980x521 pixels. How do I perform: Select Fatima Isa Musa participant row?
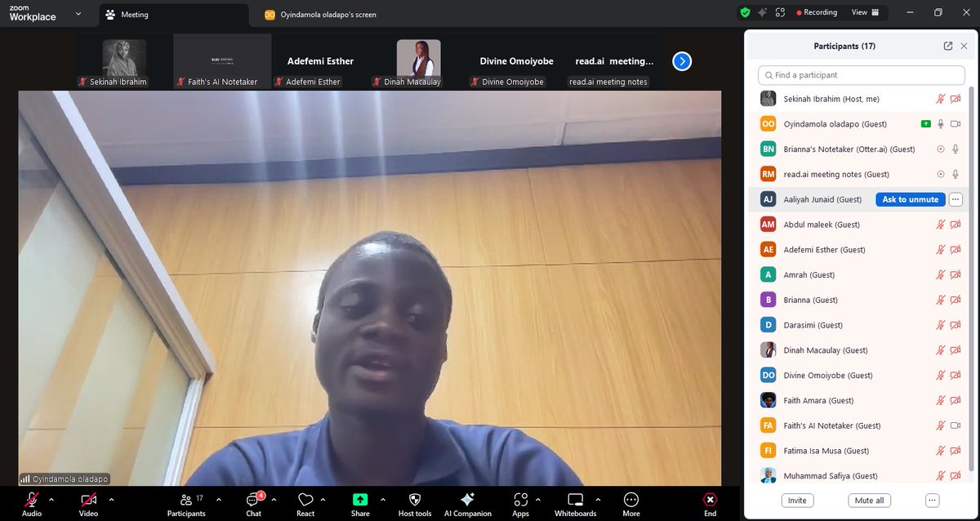click(x=861, y=451)
